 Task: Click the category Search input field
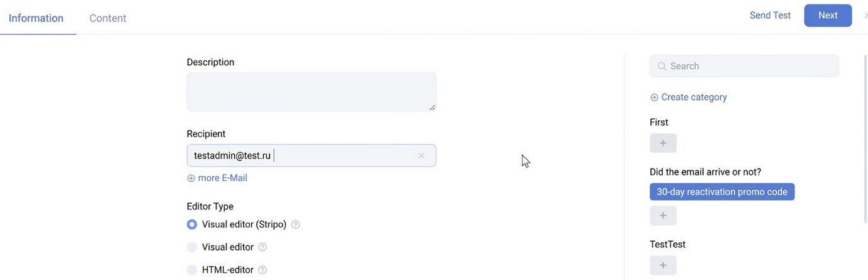coord(749,66)
